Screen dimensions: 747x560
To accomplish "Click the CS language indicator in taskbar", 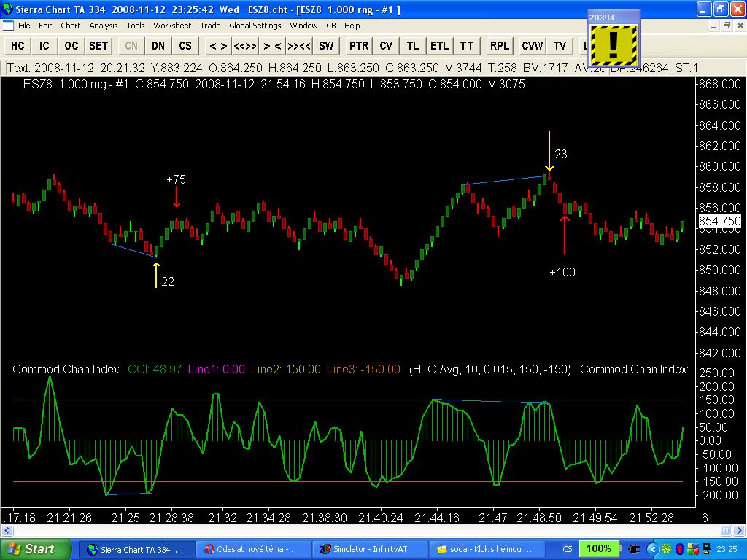I will coord(568,549).
